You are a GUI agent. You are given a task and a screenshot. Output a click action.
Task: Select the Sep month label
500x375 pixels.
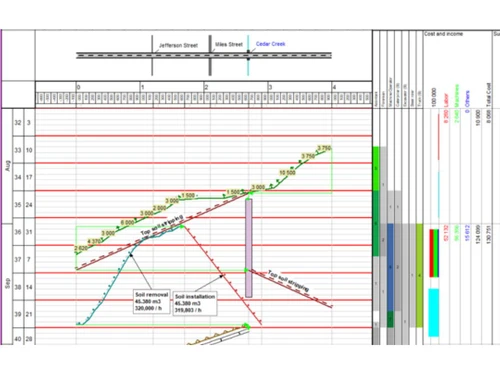click(x=8, y=283)
